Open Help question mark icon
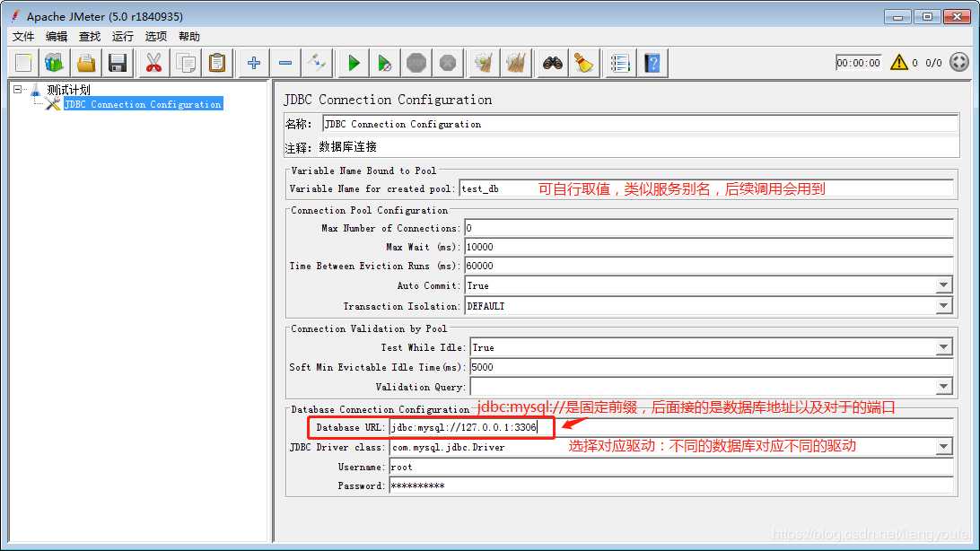 click(652, 63)
